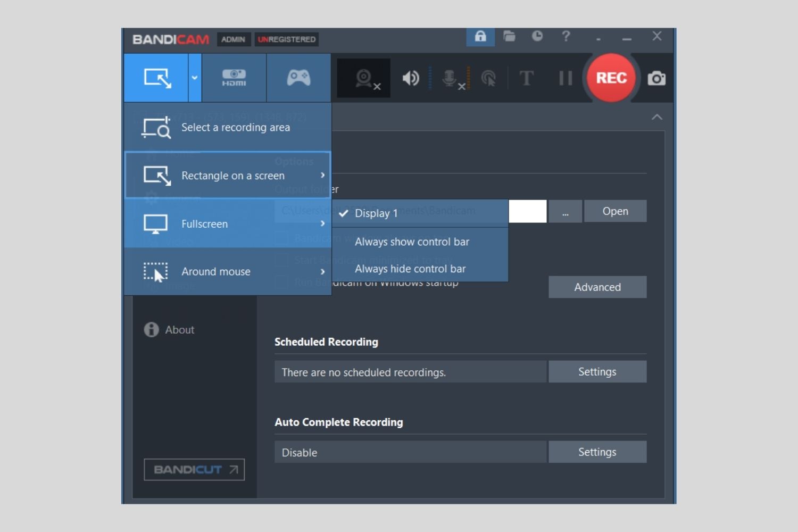Take a screenshot with the camera icon

coord(656,79)
